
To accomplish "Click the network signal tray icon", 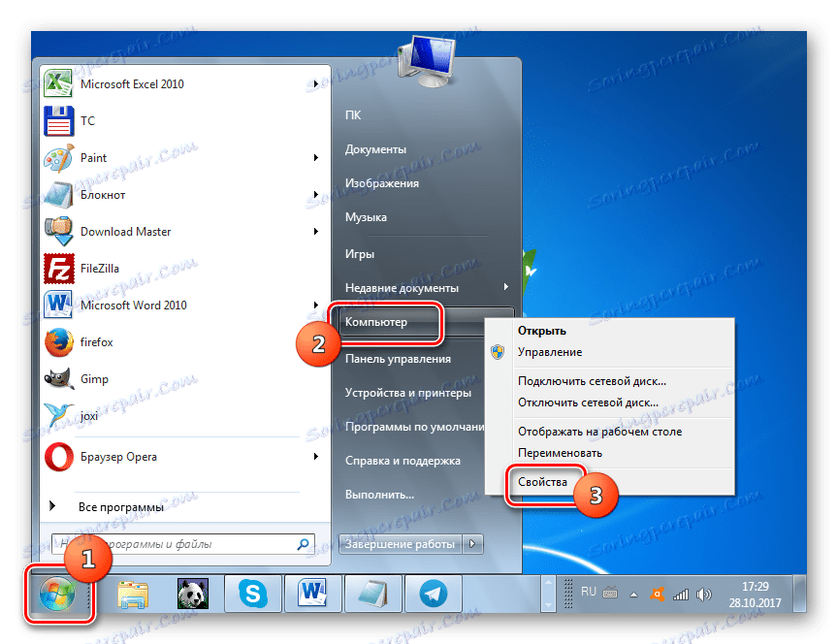I will tap(680, 595).
